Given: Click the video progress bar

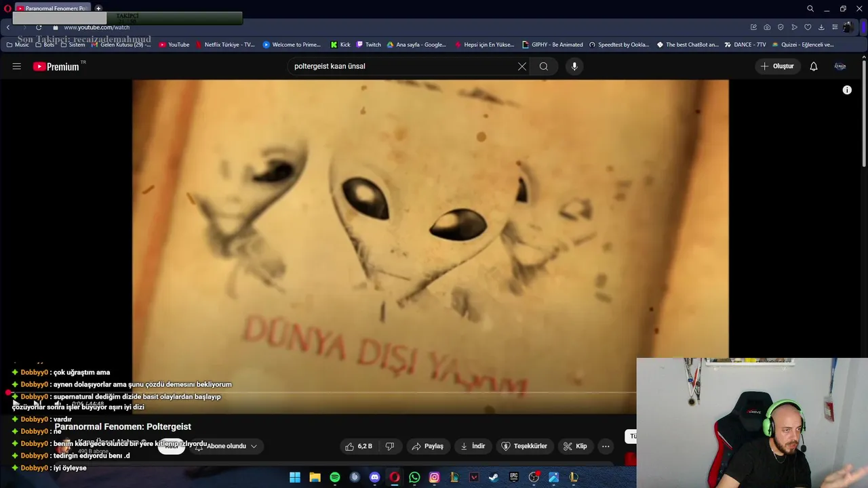Looking at the screenshot, I should coord(322,393).
